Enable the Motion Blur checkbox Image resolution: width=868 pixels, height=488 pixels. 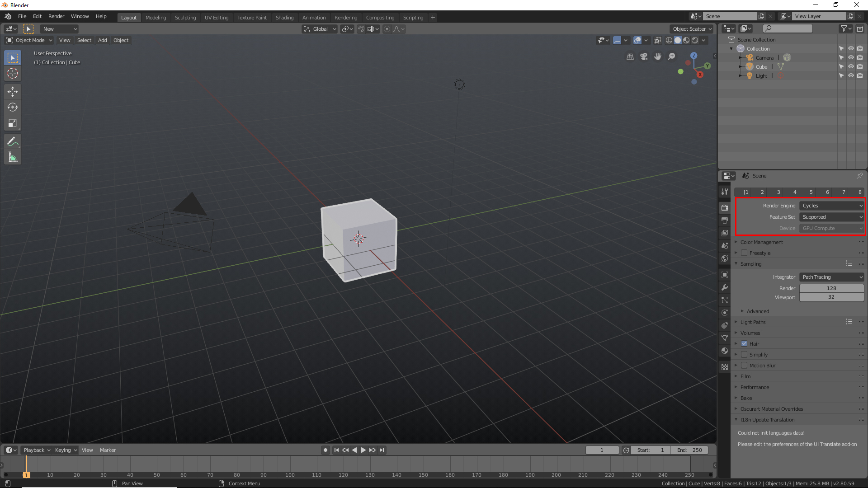[744, 365]
